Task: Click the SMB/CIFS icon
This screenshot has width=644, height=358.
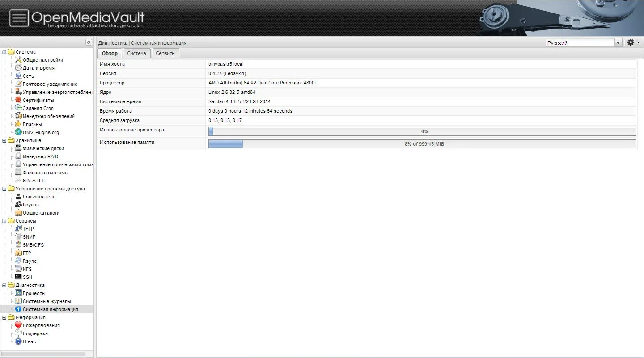Action: pos(18,245)
